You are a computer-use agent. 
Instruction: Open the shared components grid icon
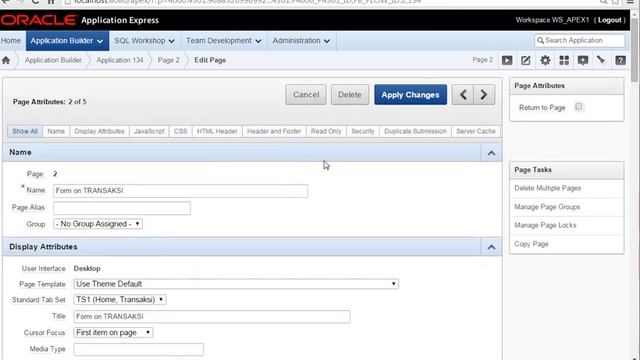tap(564, 60)
